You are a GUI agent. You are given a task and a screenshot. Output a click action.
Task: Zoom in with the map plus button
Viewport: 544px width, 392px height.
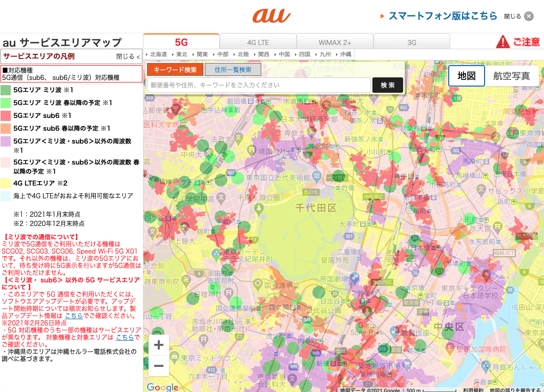click(x=159, y=345)
